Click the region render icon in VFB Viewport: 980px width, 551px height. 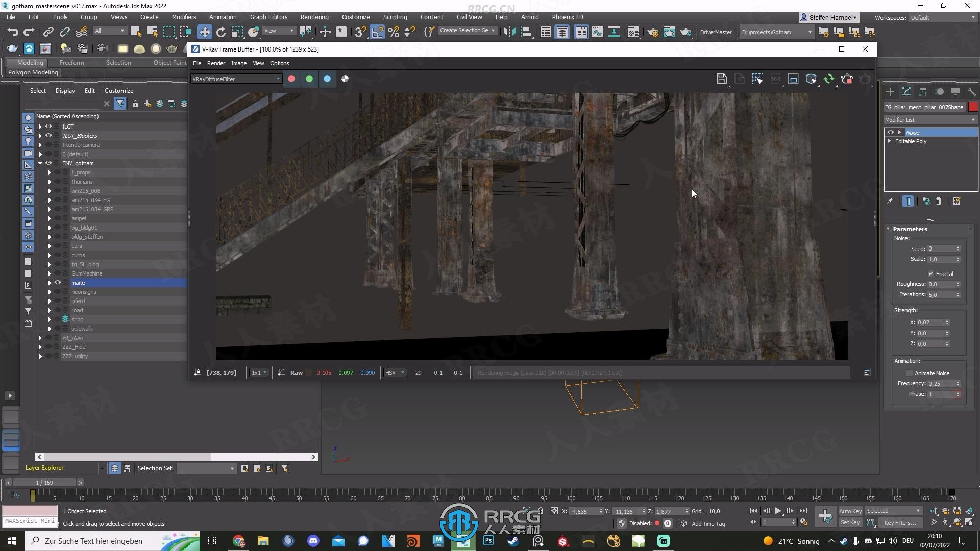click(794, 79)
